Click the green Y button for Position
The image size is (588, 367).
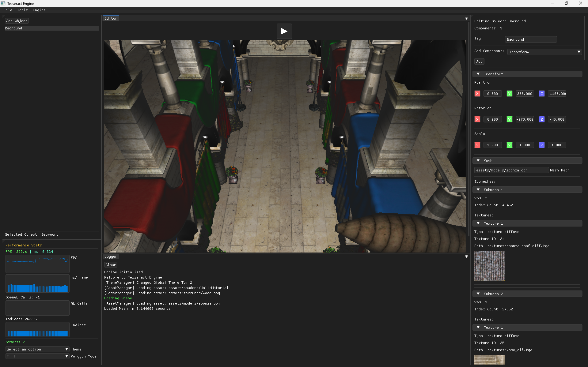(510, 94)
